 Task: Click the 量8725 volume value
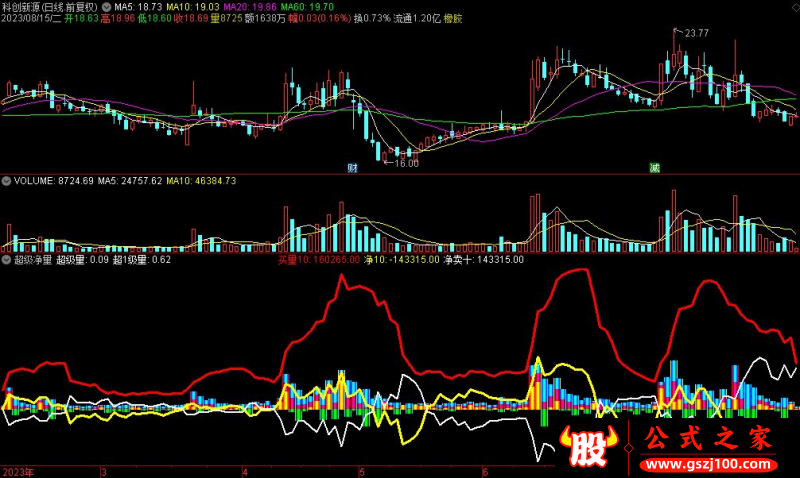pyautogui.click(x=227, y=18)
